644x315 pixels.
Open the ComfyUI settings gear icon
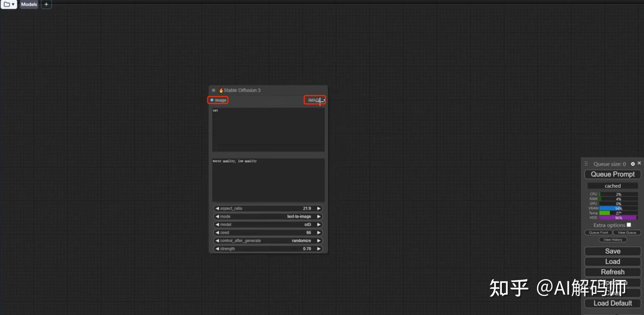[632, 163]
